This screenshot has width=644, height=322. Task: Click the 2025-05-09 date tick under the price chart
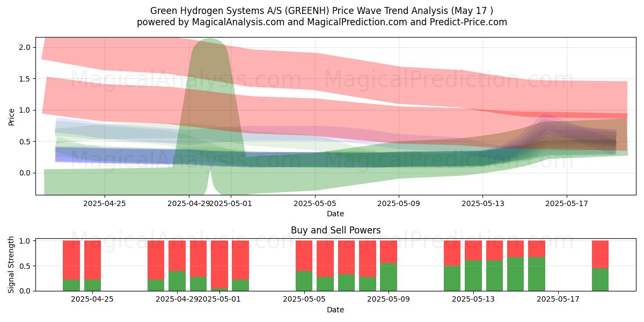coord(399,203)
